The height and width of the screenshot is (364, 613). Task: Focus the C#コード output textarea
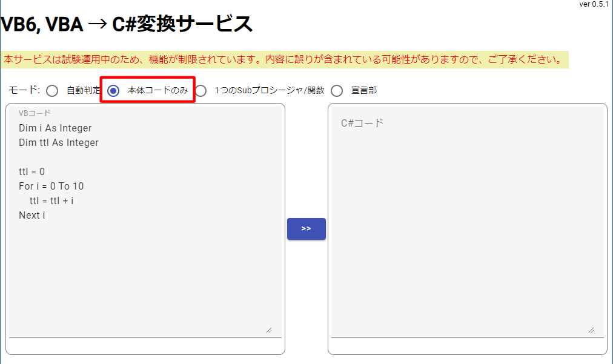click(x=467, y=222)
